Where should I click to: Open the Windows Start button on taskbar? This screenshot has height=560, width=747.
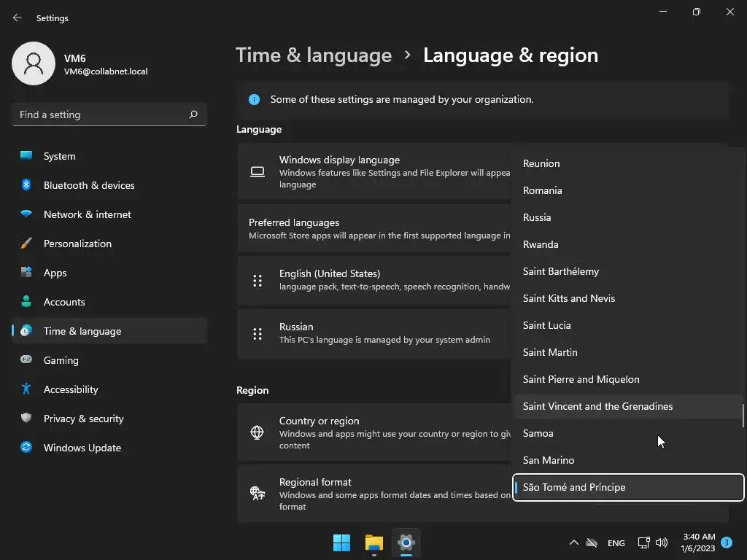click(x=341, y=542)
